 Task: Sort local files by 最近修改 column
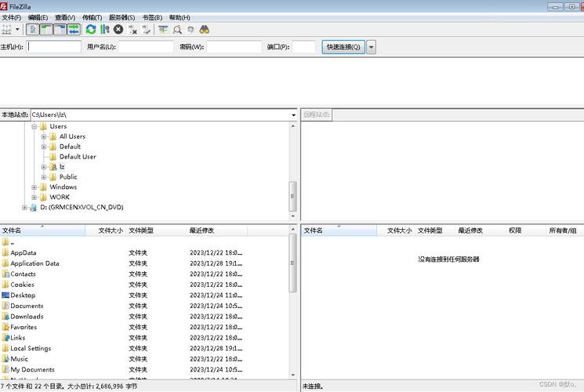point(217,230)
